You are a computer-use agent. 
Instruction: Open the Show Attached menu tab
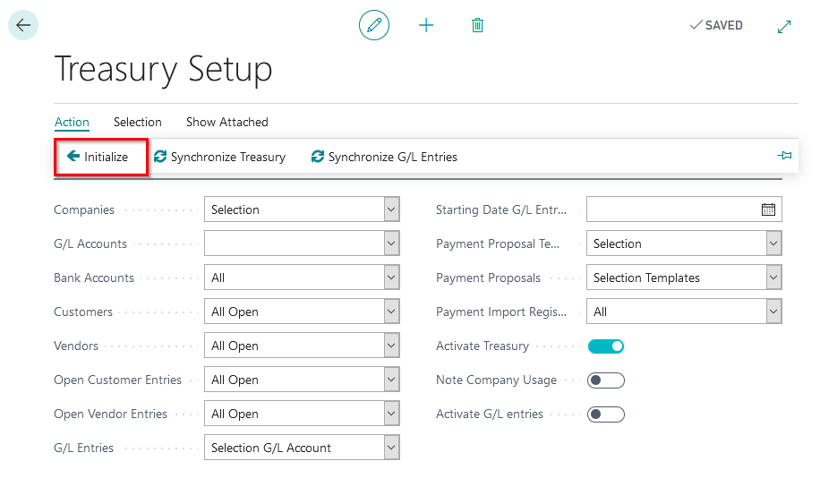coord(227,122)
